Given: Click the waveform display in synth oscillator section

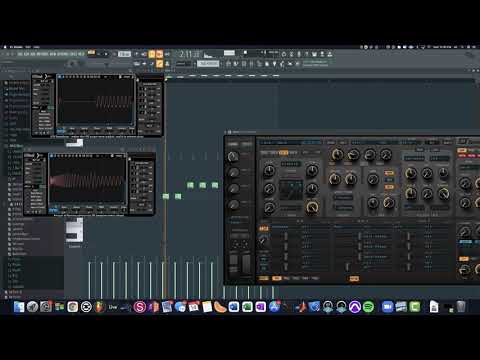Looking at the screenshot, I should [x=291, y=190].
